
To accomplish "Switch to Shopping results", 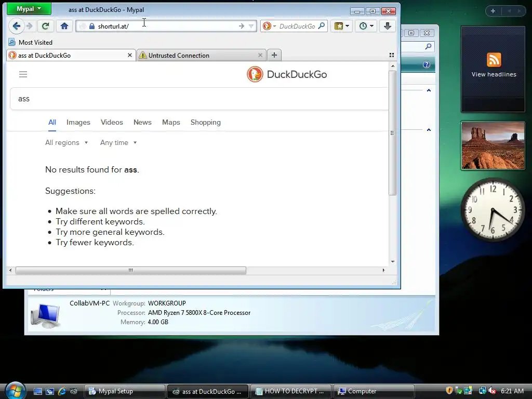I will coord(206,123).
